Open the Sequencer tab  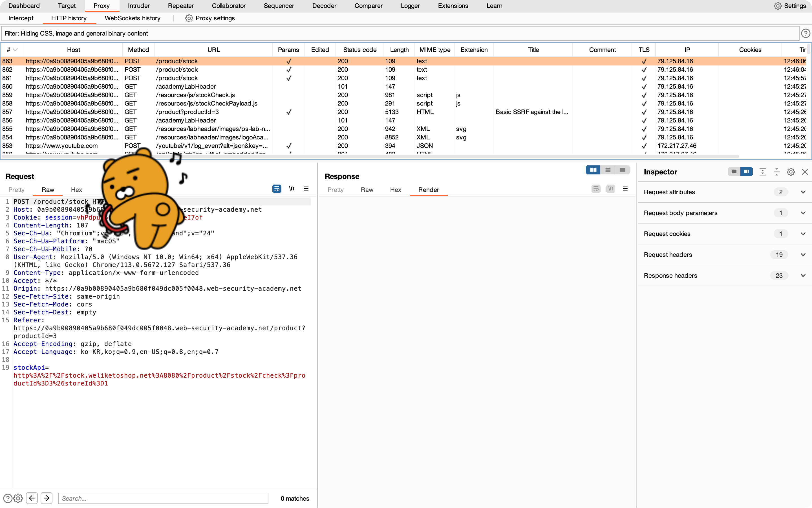click(279, 6)
